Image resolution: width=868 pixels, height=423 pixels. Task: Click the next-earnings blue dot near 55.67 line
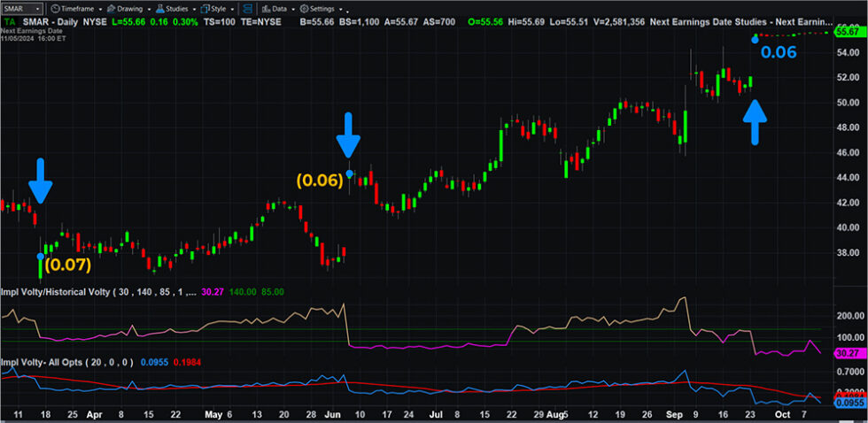click(755, 39)
